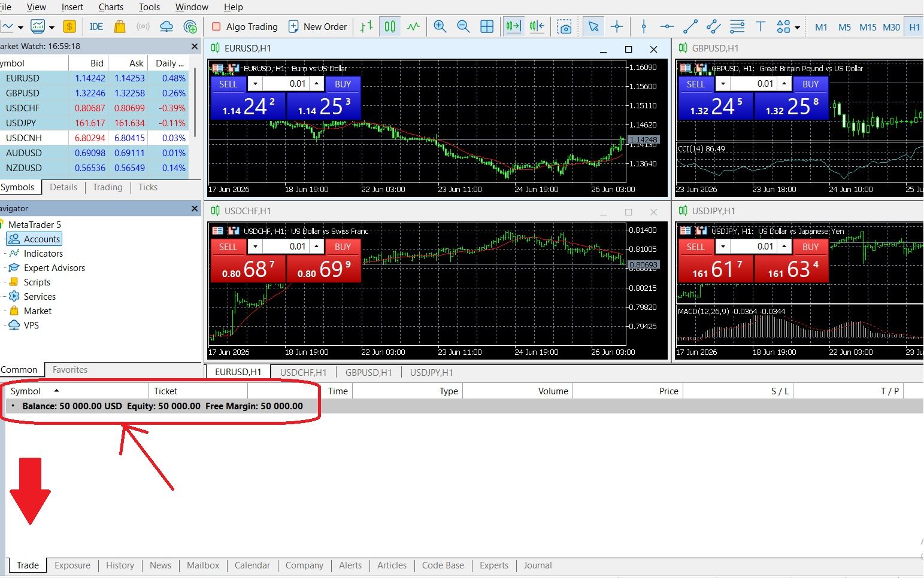Select the crosshair tool
This screenshot has height=578, width=924.
tap(617, 26)
